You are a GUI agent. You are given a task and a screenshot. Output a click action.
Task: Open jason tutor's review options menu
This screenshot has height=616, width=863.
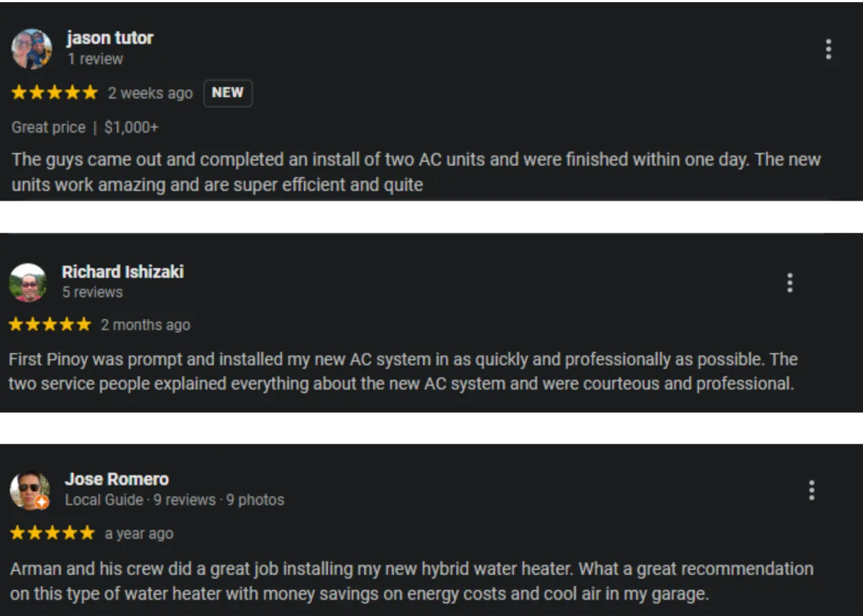(x=828, y=49)
